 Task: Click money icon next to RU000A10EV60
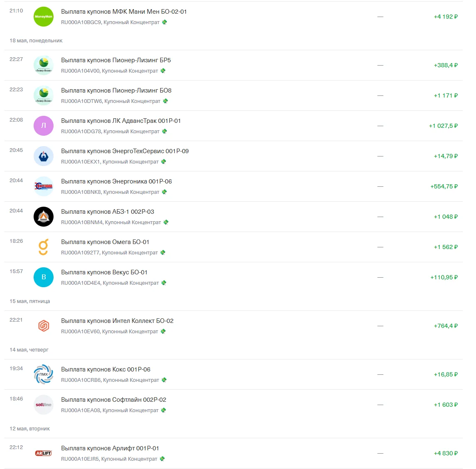coord(163,332)
